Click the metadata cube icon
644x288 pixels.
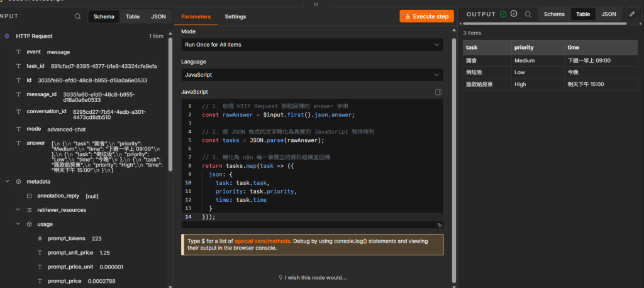[x=18, y=181]
